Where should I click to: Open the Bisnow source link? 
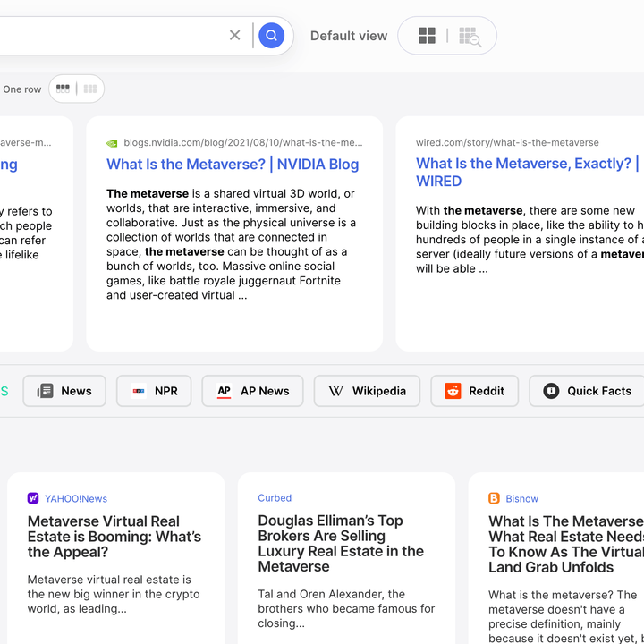tap(521, 498)
